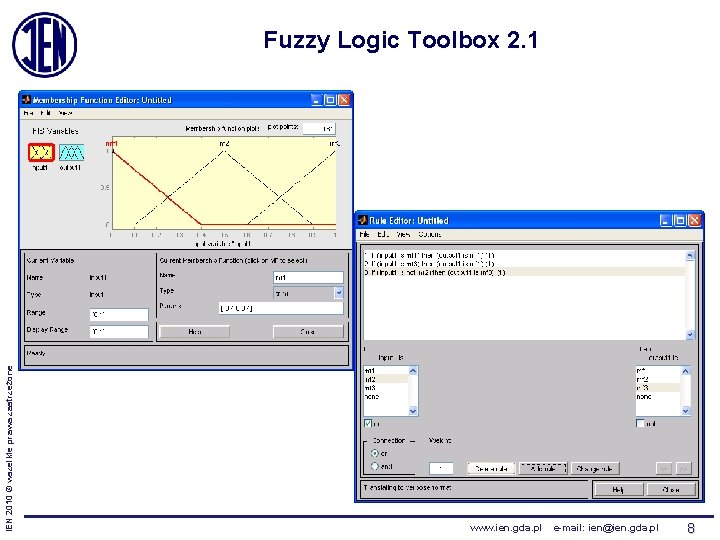Image resolution: width=720 pixels, height=540 pixels.
Task: Click Close button in Rule Editor
Action: click(x=671, y=489)
